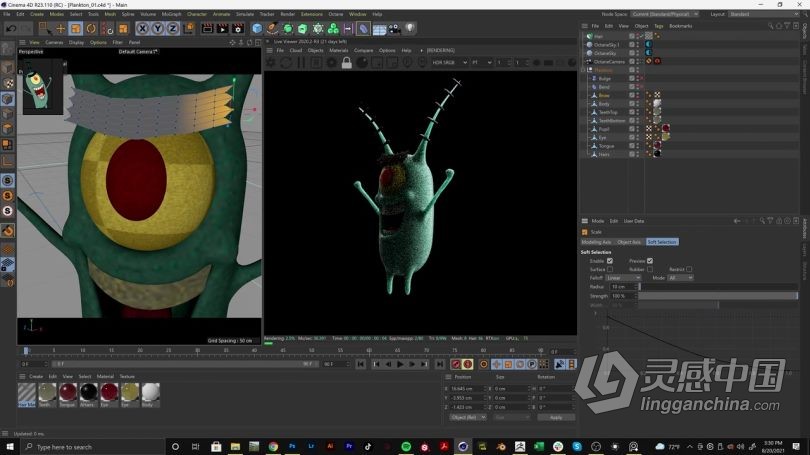Go to end of animation
The image size is (810, 455).
pyautogui.click(x=440, y=365)
